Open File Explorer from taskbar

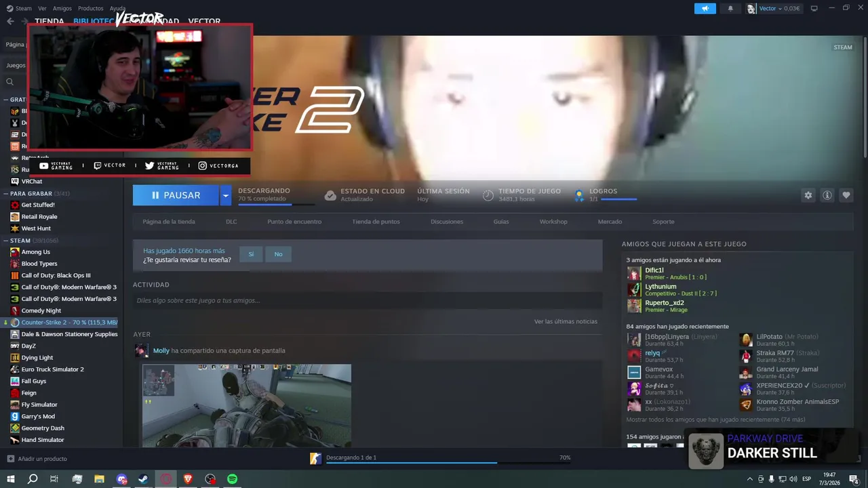pyautogui.click(x=99, y=479)
